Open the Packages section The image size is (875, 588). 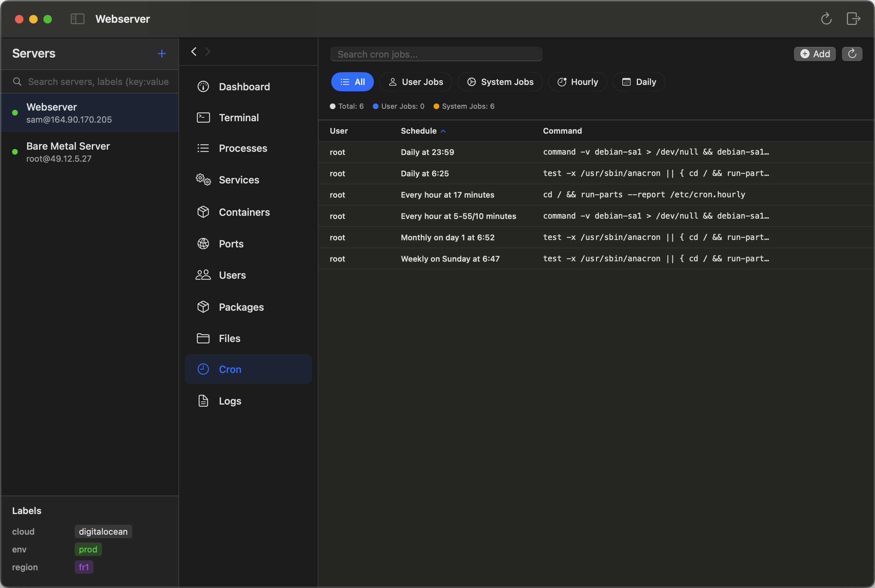point(248,307)
